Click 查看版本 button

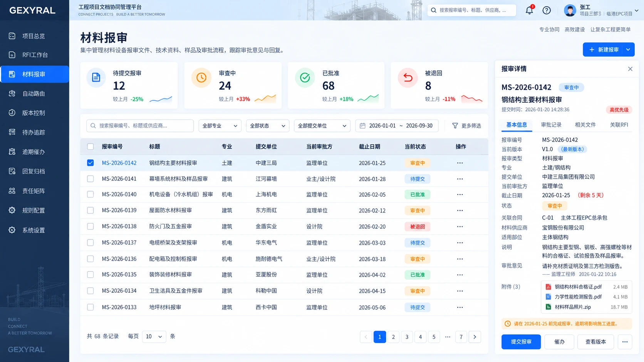pos(595,342)
